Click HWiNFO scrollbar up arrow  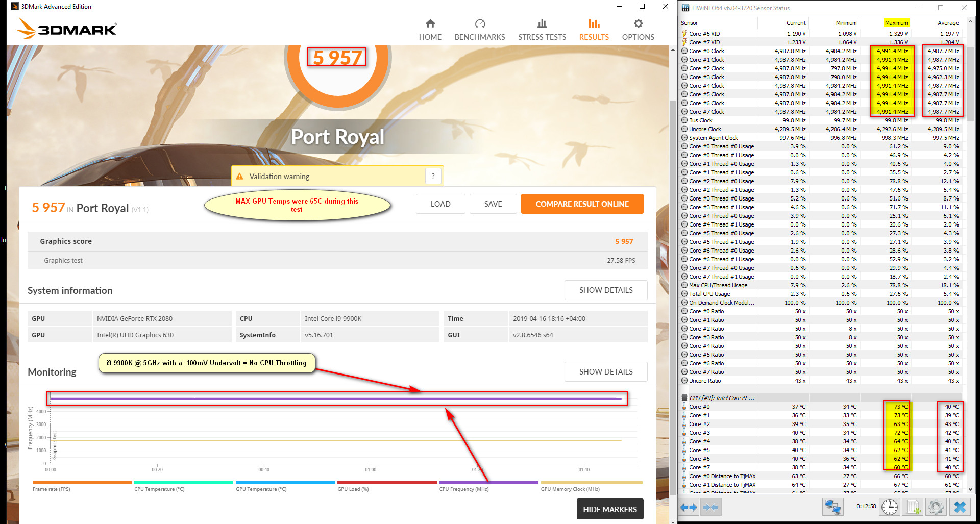click(x=970, y=21)
